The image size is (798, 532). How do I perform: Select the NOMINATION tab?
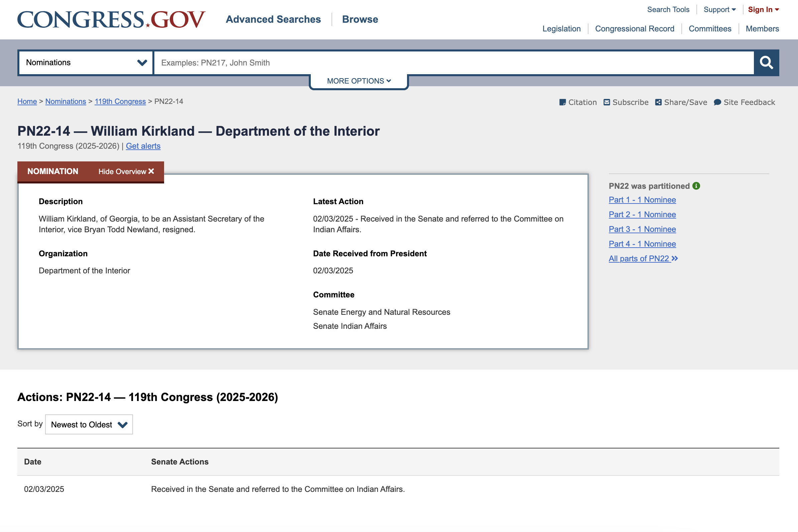click(53, 171)
